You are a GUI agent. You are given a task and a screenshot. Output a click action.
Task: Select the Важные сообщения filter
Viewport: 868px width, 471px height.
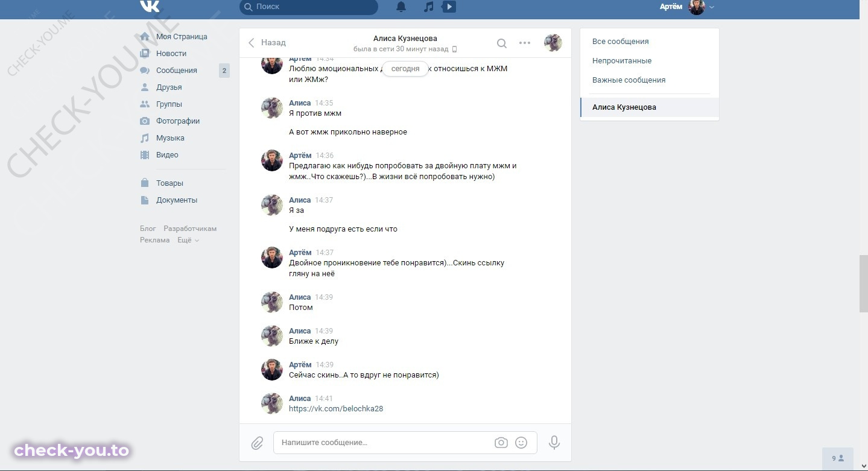[629, 80]
